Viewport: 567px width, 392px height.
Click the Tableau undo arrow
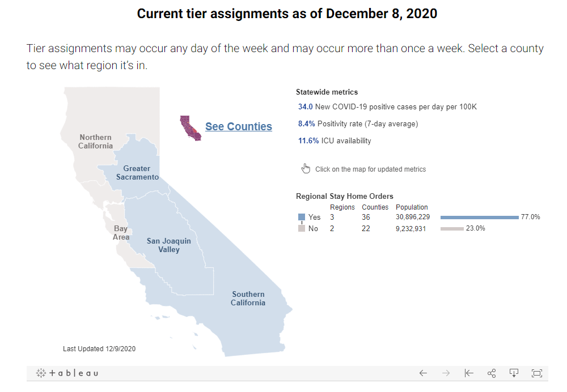pyautogui.click(x=423, y=373)
